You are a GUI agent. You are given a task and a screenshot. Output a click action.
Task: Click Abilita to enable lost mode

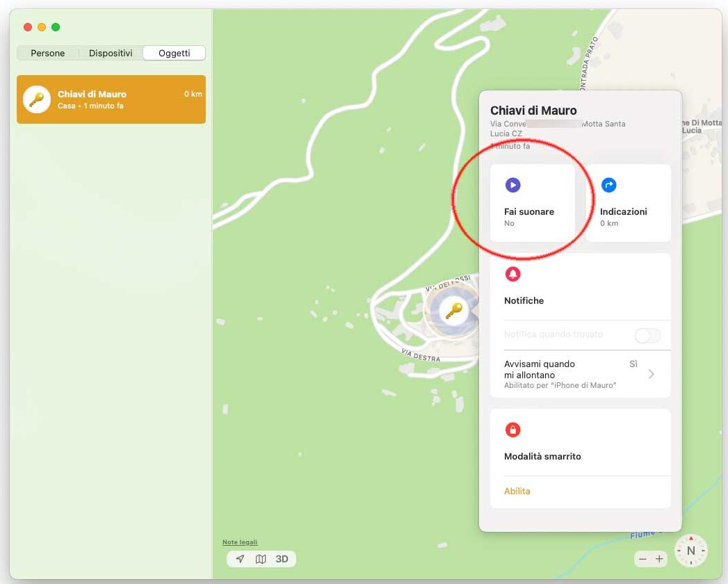tap(517, 491)
